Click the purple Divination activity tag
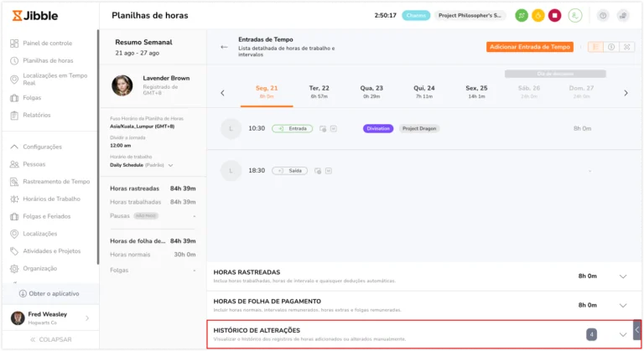The image size is (644, 351). pyautogui.click(x=378, y=128)
